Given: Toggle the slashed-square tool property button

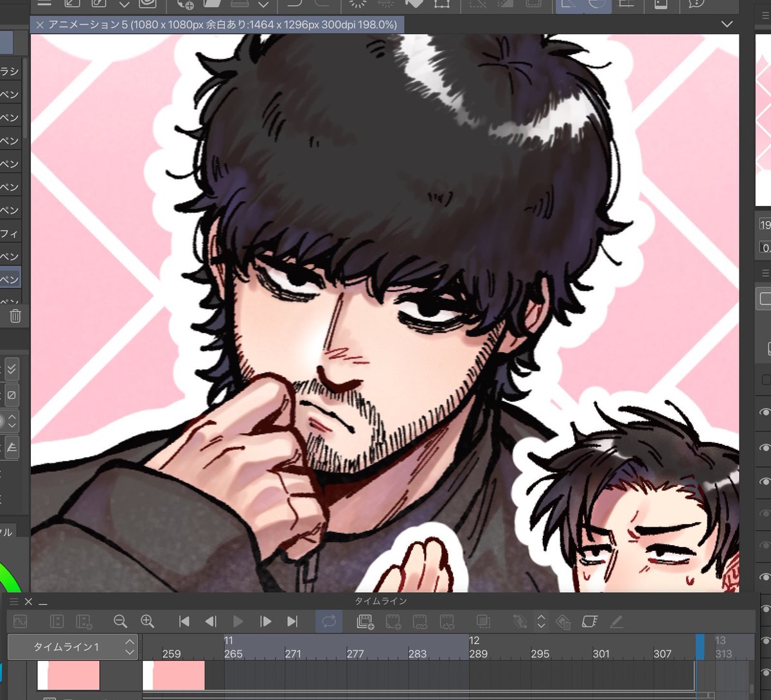Looking at the screenshot, I should [x=11, y=395].
